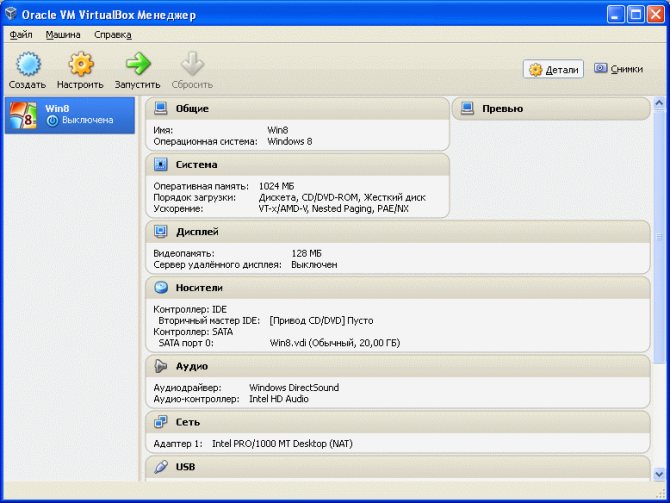Click the Создать (Create) toolbar icon
Viewport: 670px width, 503px height.
coord(28,64)
